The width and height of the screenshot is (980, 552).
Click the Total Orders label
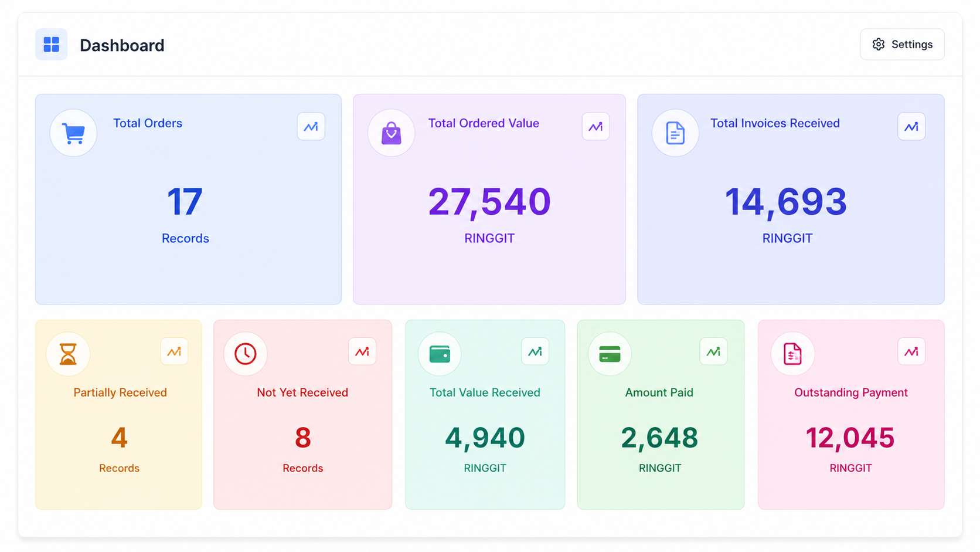148,123
